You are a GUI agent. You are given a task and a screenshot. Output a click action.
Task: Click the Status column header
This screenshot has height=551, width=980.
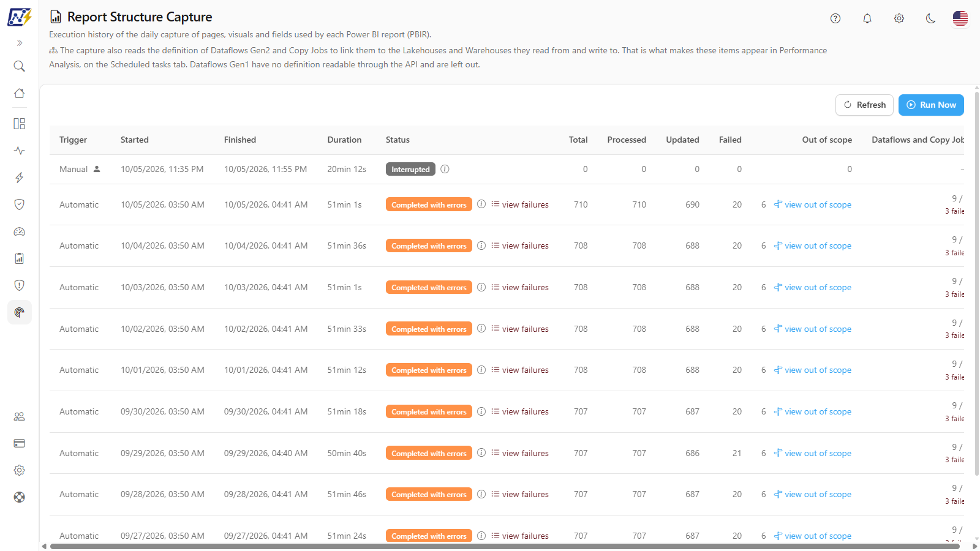398,140
